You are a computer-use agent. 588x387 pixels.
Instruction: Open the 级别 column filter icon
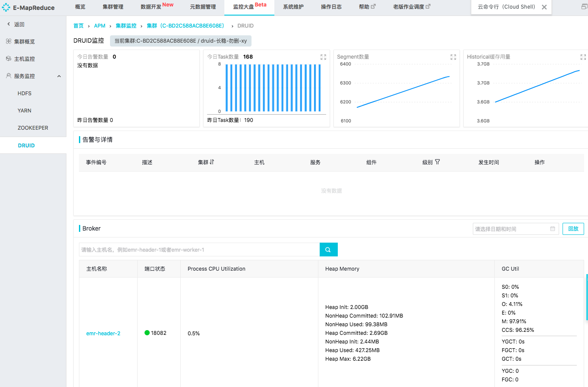click(437, 162)
